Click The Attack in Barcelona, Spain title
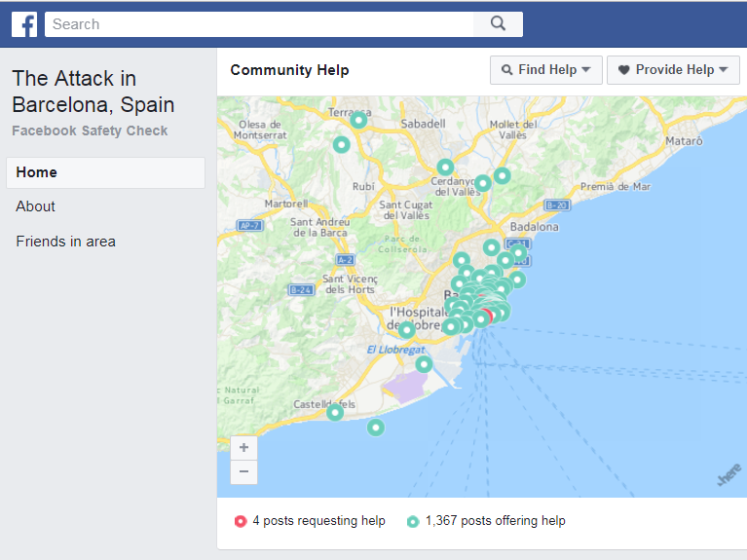This screenshot has width=747, height=560. [93, 92]
